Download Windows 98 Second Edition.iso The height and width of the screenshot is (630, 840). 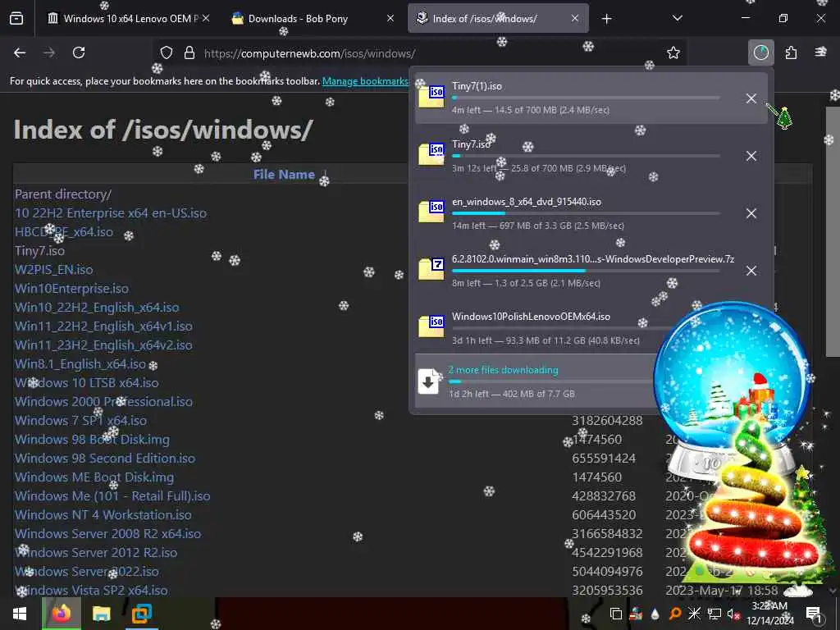coord(105,458)
